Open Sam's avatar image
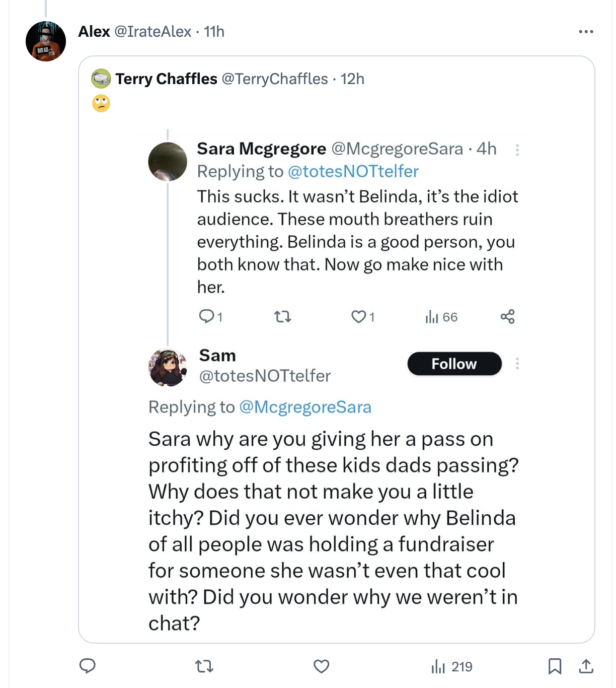 point(168,367)
